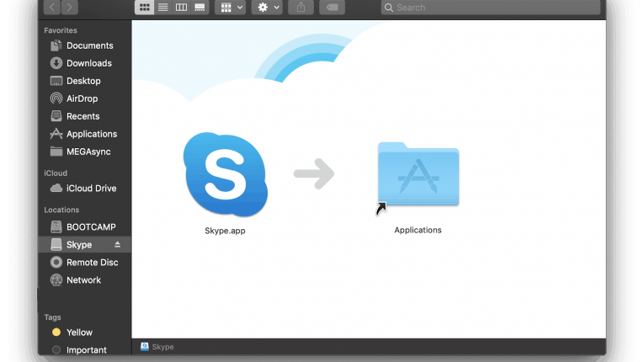Click the Recents clock icon in sidebar

click(56, 116)
